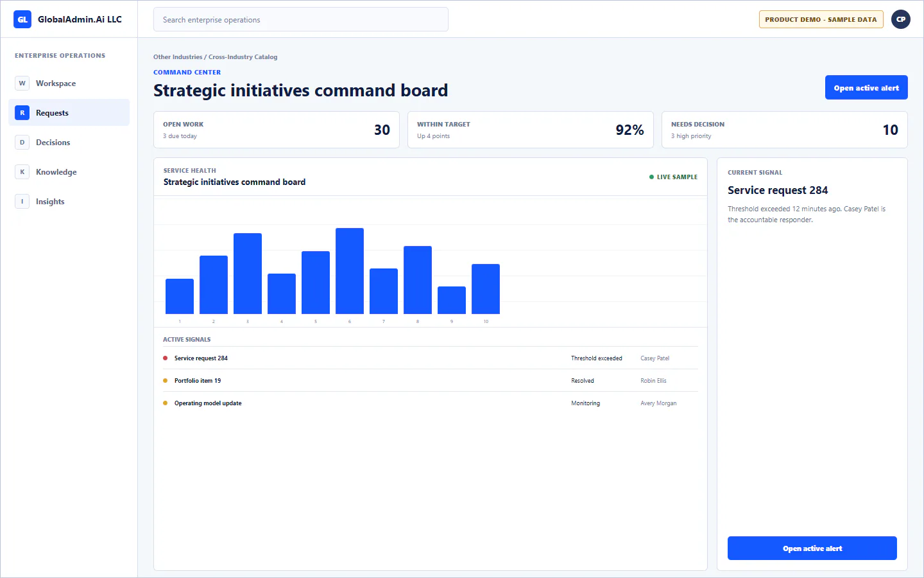Click chart bar number 6
Image resolution: width=924 pixels, height=578 pixels.
350,271
